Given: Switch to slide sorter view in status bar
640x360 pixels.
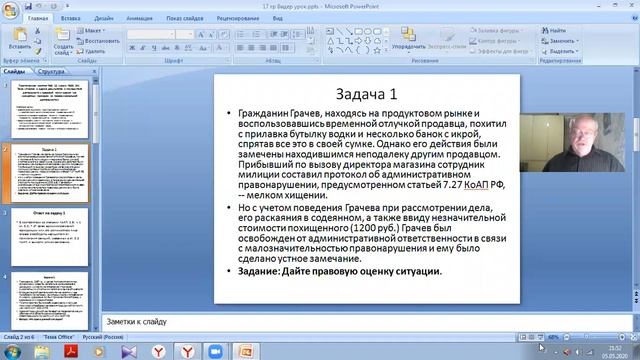Looking at the screenshot, I should [x=531, y=337].
